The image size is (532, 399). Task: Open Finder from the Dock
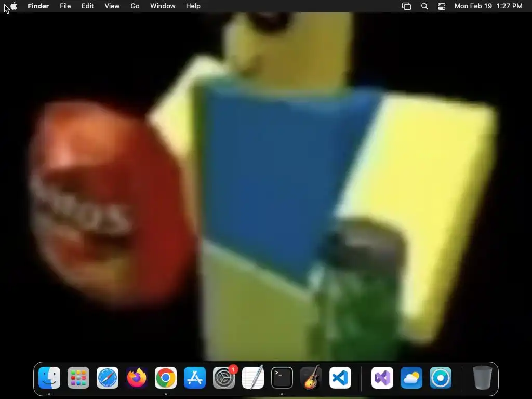(x=49, y=378)
